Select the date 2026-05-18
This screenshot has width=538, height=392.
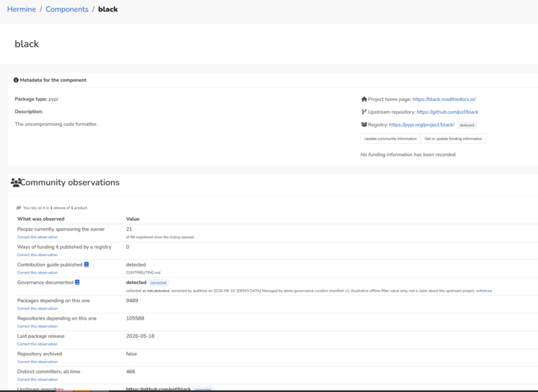(140, 336)
